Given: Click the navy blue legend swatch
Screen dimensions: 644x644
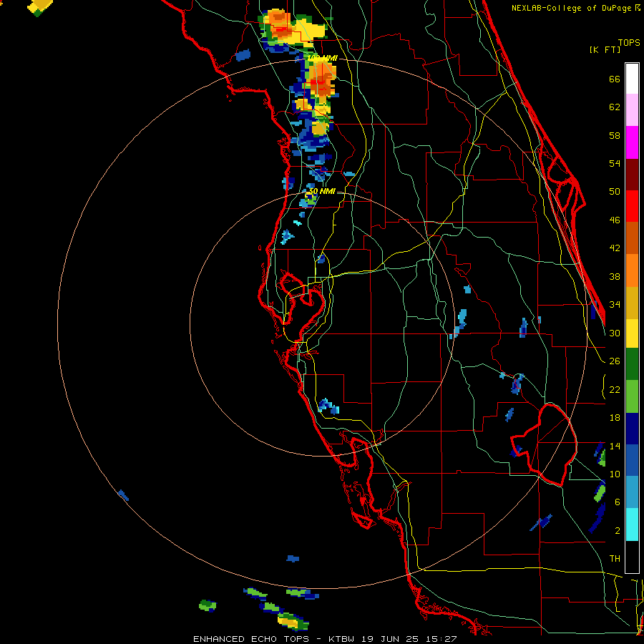Looking at the screenshot, I should click(x=632, y=429).
